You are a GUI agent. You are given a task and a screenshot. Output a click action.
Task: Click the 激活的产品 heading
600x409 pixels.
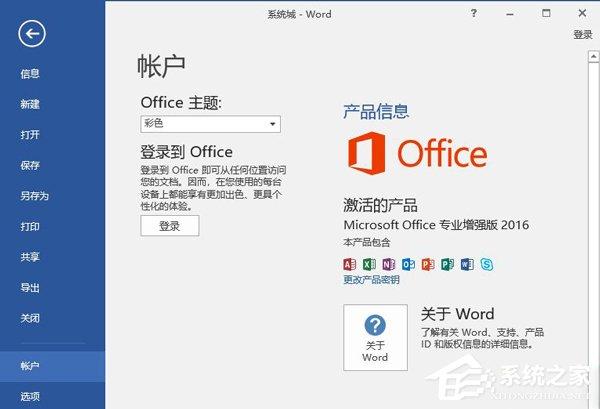[x=380, y=205]
